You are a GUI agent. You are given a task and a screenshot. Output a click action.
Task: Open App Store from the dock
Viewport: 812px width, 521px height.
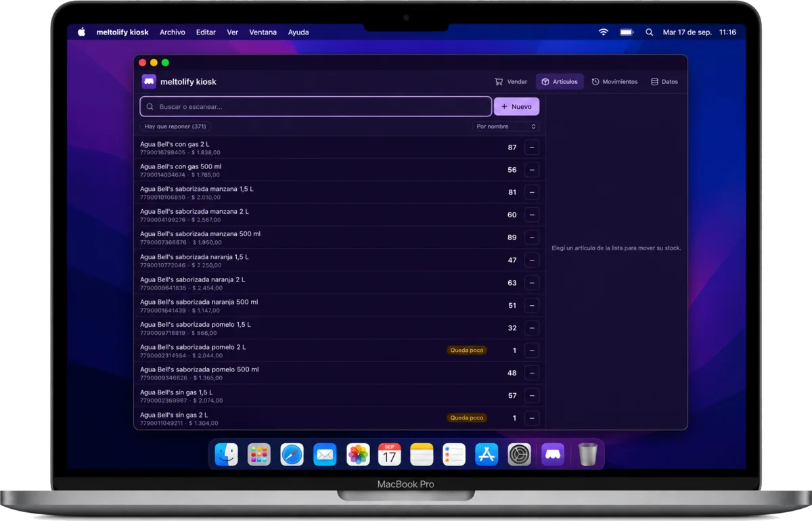point(487,455)
